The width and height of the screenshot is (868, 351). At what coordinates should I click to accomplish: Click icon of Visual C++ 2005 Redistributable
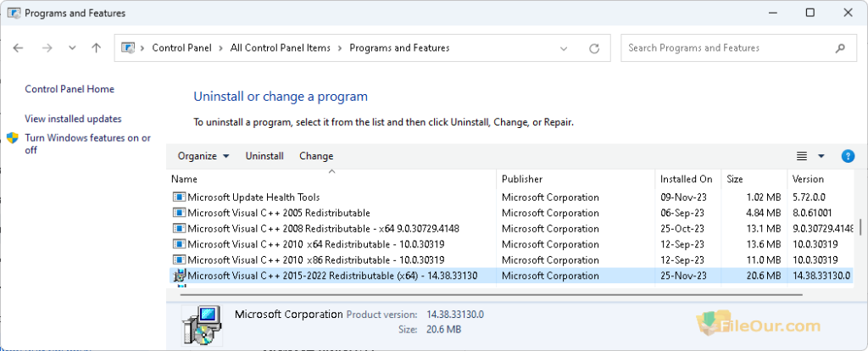pyautogui.click(x=179, y=213)
